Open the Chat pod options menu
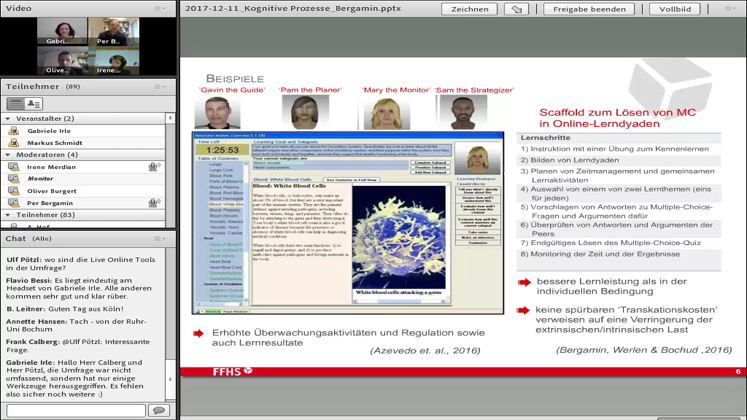Image resolution: width=747 pixels, height=420 pixels. click(x=160, y=239)
